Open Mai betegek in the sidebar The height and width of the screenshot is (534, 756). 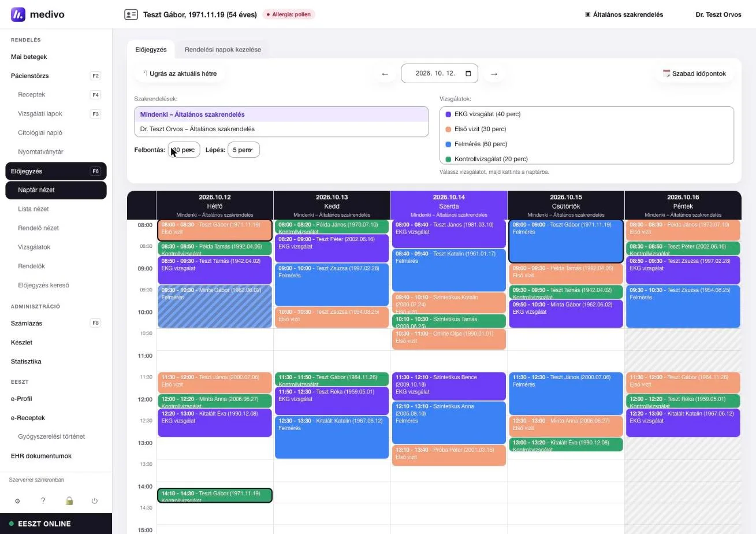[x=56, y=57]
